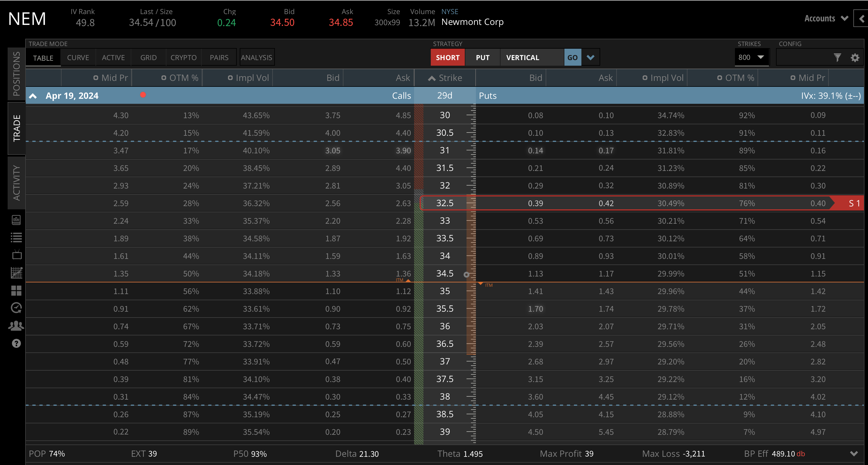Click the config filter funnel icon
This screenshot has width=868, height=465.
click(837, 58)
